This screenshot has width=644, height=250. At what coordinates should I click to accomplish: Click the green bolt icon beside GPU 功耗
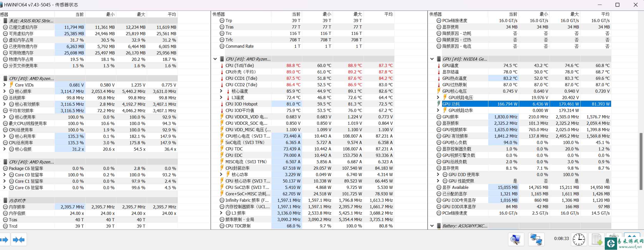(439, 104)
